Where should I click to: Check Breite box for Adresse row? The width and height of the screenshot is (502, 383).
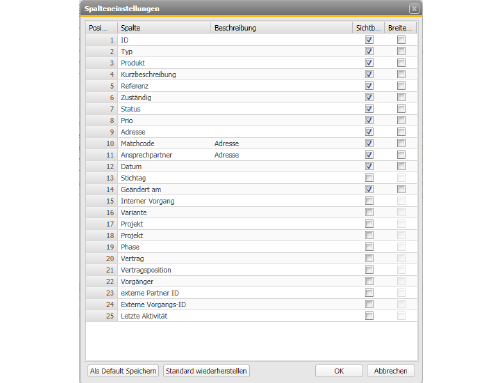click(x=401, y=132)
